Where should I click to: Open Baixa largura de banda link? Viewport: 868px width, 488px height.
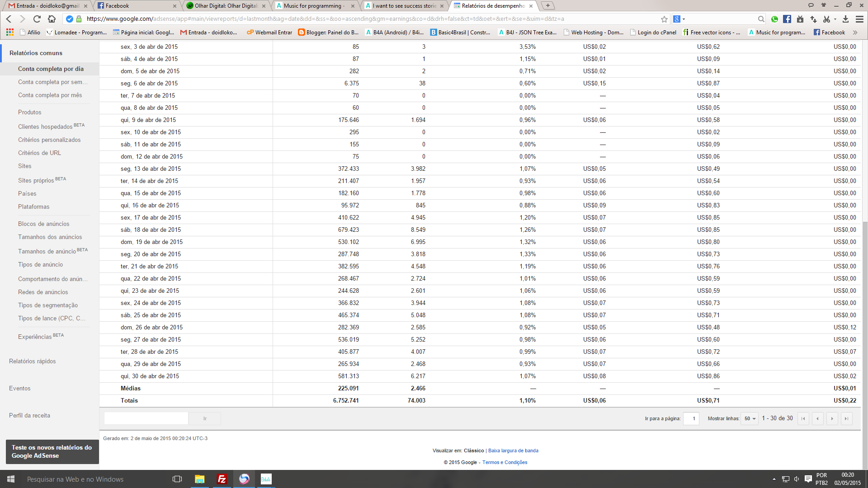(513, 450)
